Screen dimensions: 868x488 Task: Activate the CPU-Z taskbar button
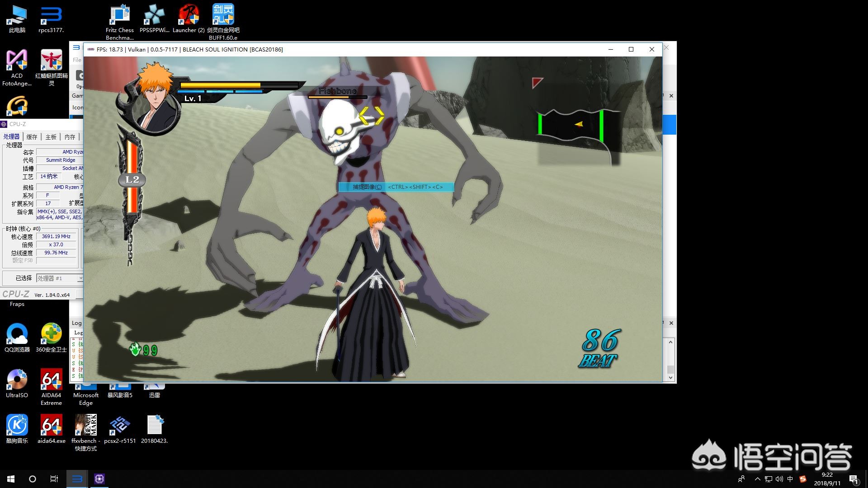coord(99,479)
